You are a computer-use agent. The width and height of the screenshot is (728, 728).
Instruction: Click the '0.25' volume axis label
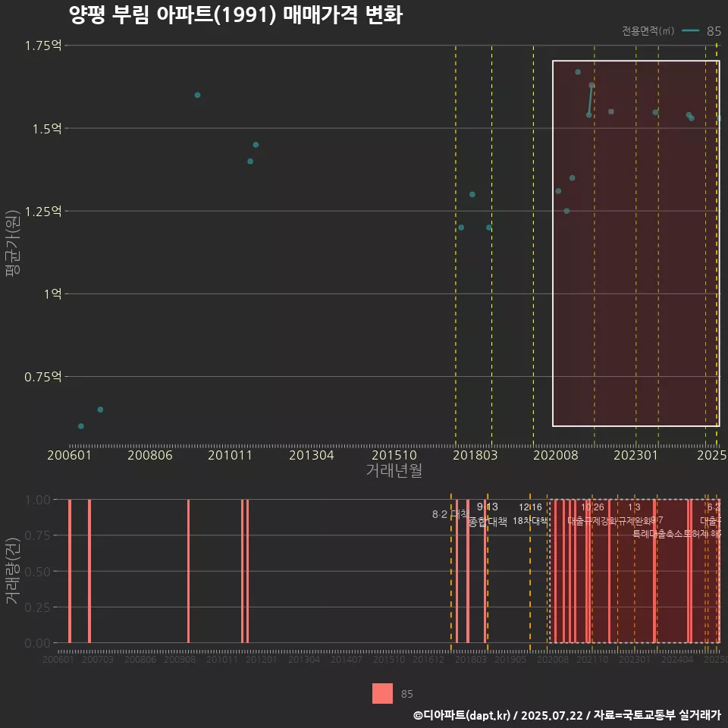click(x=38, y=607)
